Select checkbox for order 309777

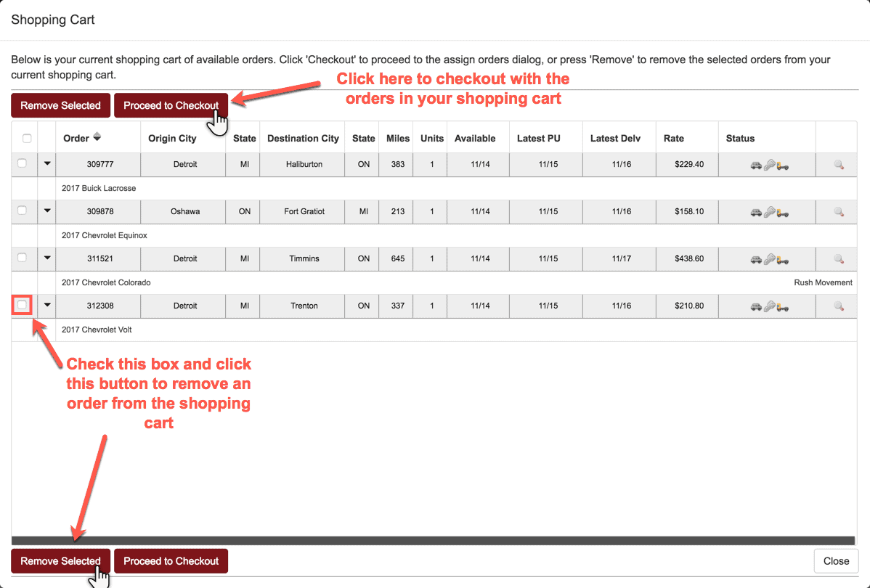click(22, 163)
